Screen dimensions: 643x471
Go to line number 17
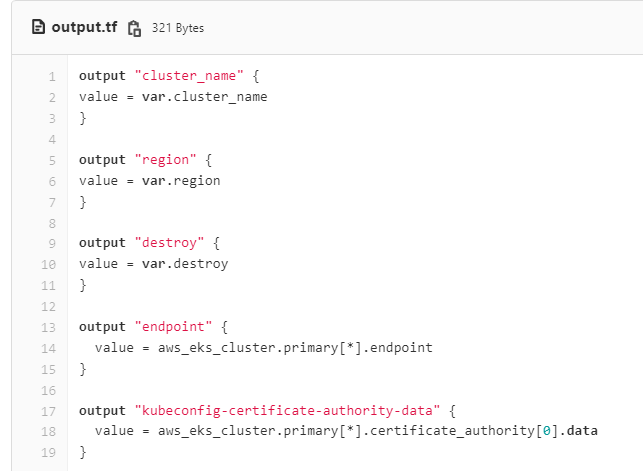48,410
